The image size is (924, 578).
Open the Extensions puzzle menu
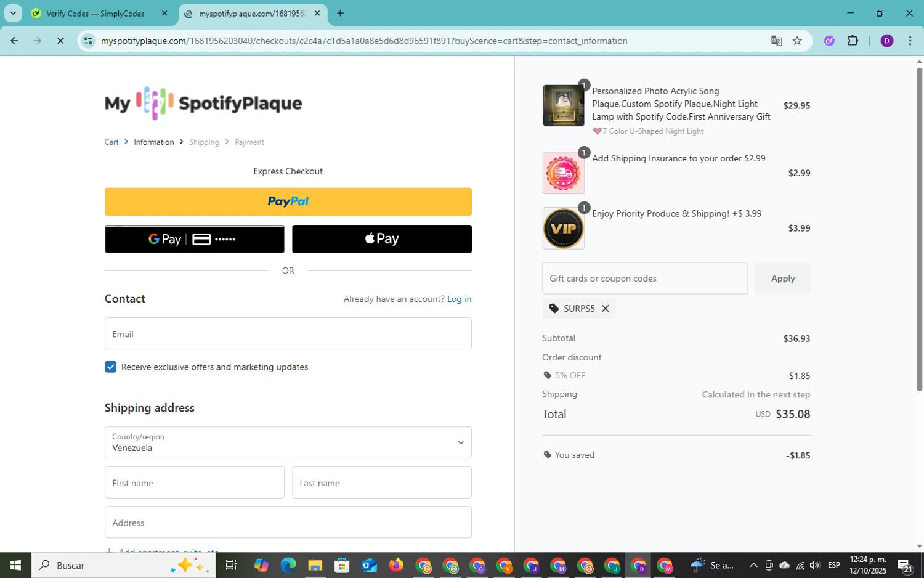pyautogui.click(x=853, y=41)
